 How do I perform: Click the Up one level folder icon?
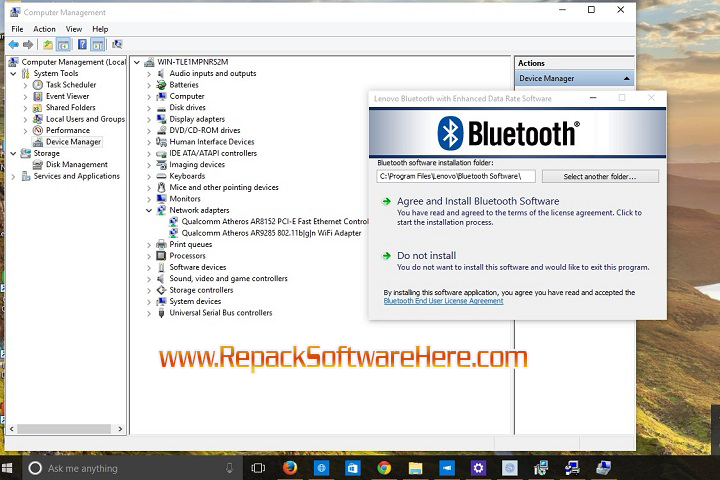click(x=48, y=45)
